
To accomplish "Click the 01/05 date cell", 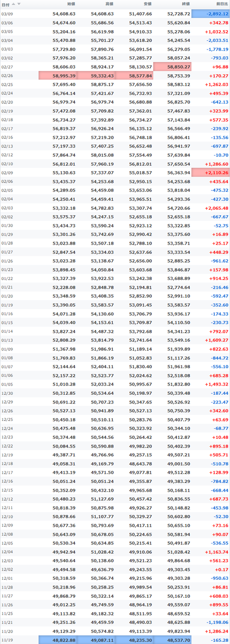I will 7,385.
